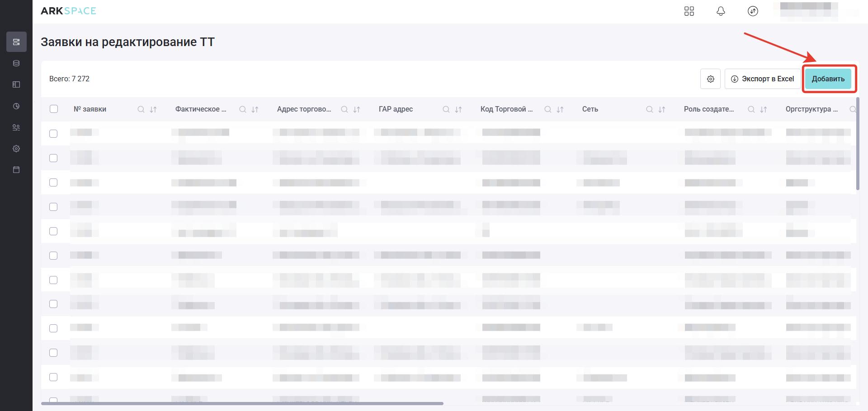Open the apps grid icon in header
Viewport: 868px width, 411px height.
pos(689,11)
